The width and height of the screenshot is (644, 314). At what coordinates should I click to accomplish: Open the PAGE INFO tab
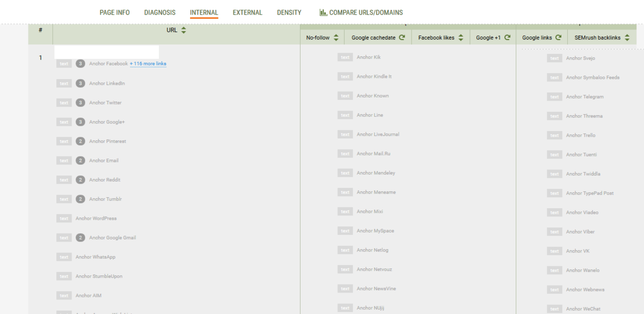click(x=115, y=12)
